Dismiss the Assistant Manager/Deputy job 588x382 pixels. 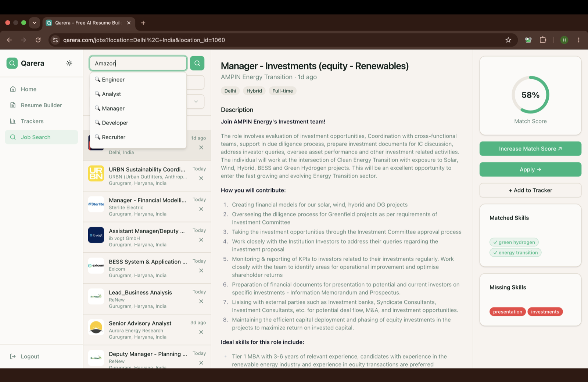[x=201, y=240]
